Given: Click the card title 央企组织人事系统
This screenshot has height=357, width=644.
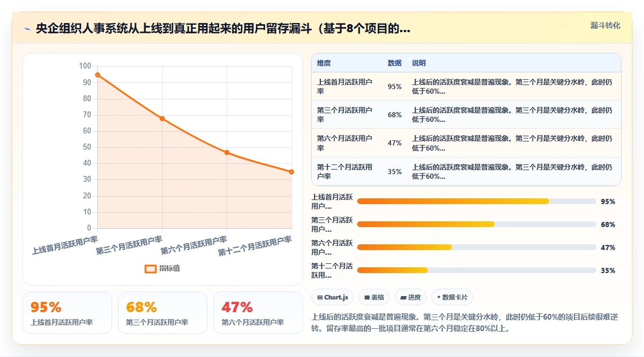Looking at the screenshot, I should tap(223, 28).
